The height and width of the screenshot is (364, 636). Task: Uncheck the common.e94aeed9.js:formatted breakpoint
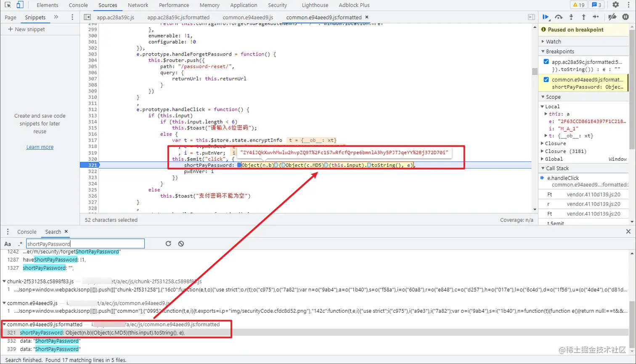tap(546, 79)
